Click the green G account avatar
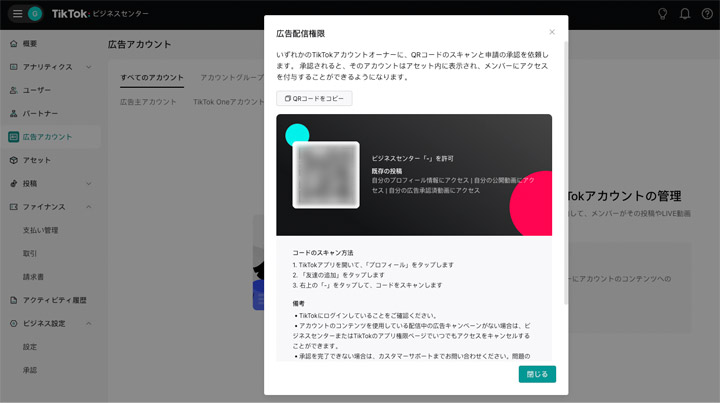The height and width of the screenshot is (403, 720). coord(35,14)
